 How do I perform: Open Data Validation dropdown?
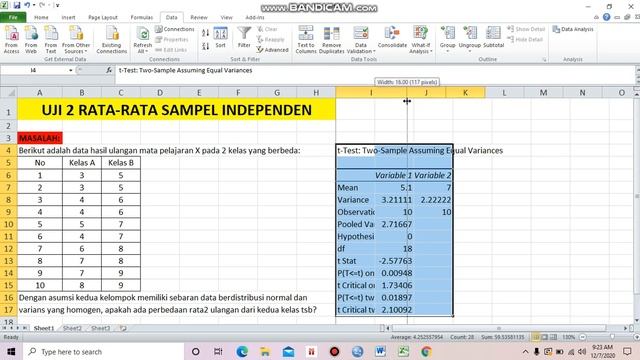point(361,40)
